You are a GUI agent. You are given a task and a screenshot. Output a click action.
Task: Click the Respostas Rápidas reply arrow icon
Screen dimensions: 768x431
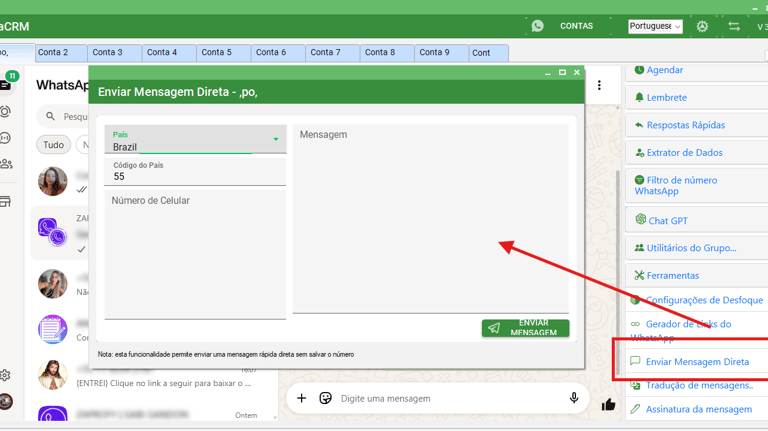pos(639,125)
